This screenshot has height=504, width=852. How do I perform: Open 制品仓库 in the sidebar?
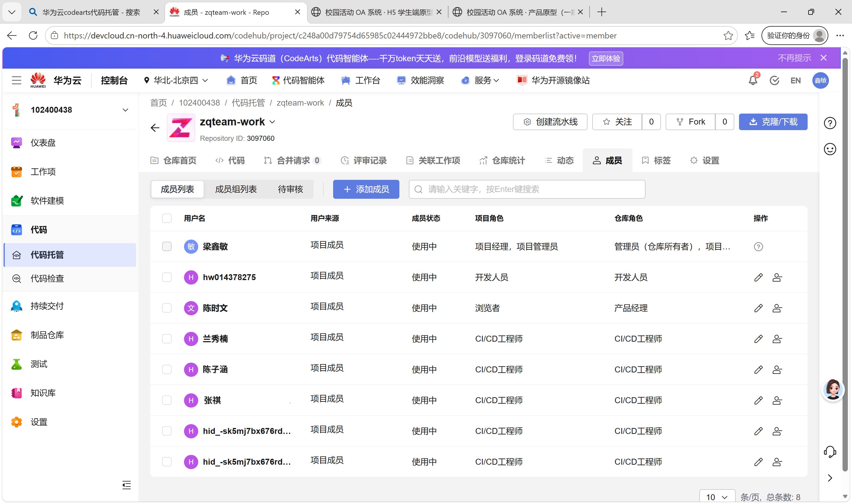(47, 335)
